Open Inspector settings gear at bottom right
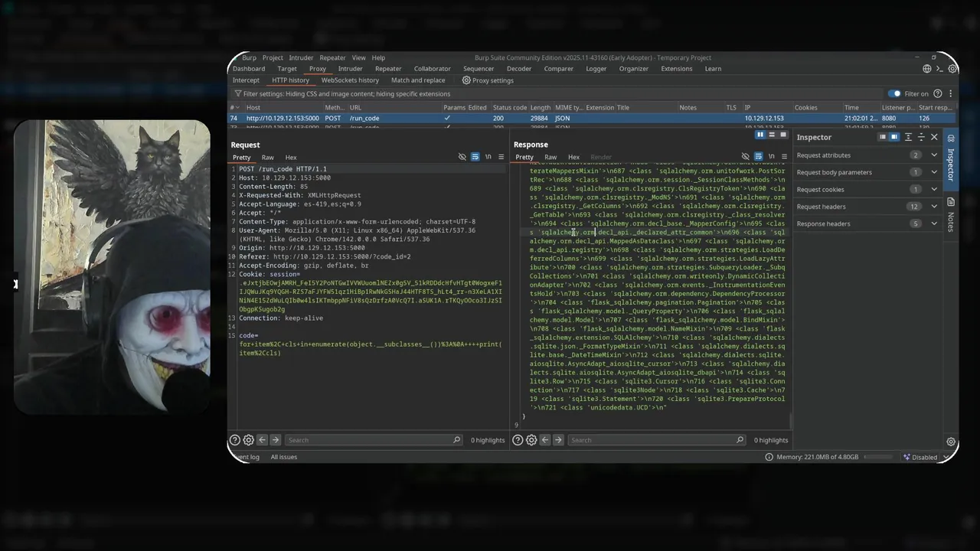This screenshot has width=980, height=551. click(951, 442)
